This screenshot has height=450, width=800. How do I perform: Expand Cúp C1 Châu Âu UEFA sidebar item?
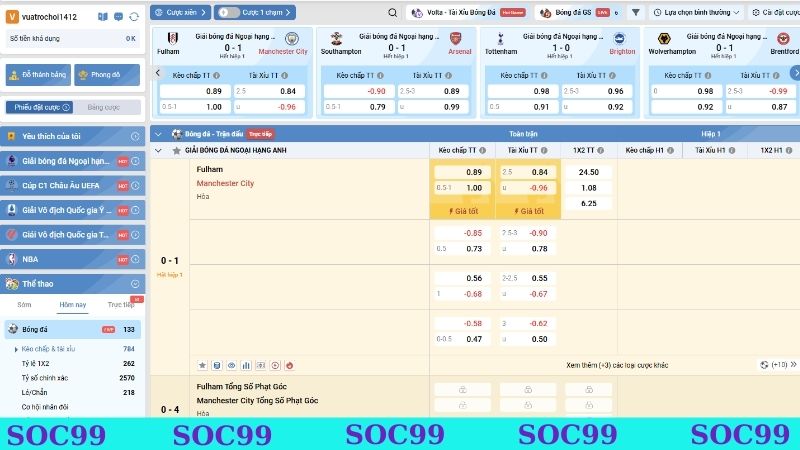pyautogui.click(x=135, y=186)
